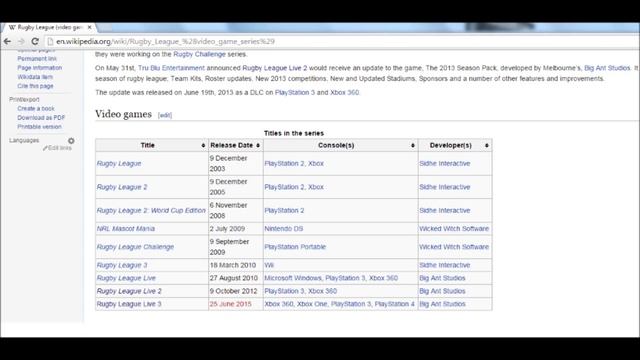Open Rugby League Live title link

(x=126, y=278)
